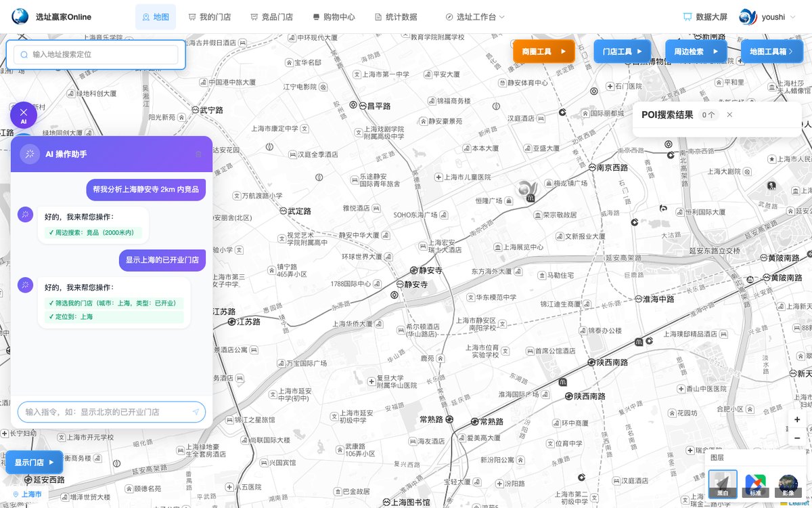Click the KFC marker near 上海大剧院
Screen dimensions: 812x508
coord(771,185)
